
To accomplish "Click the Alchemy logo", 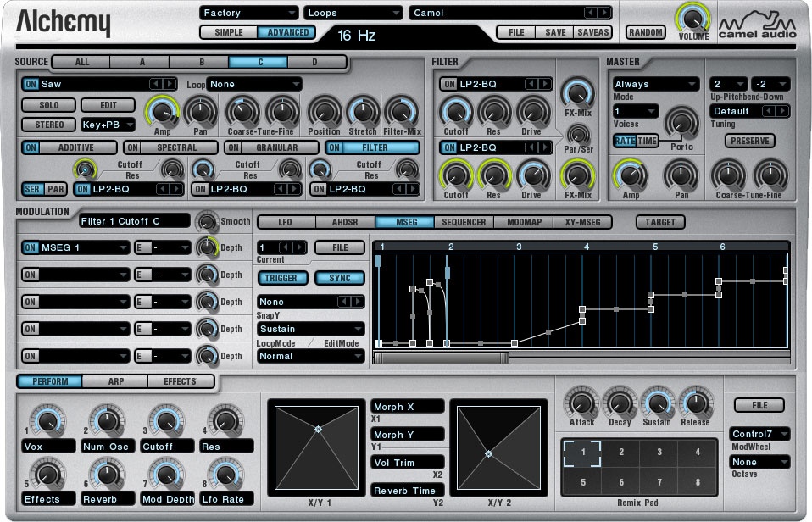I will click(x=64, y=23).
